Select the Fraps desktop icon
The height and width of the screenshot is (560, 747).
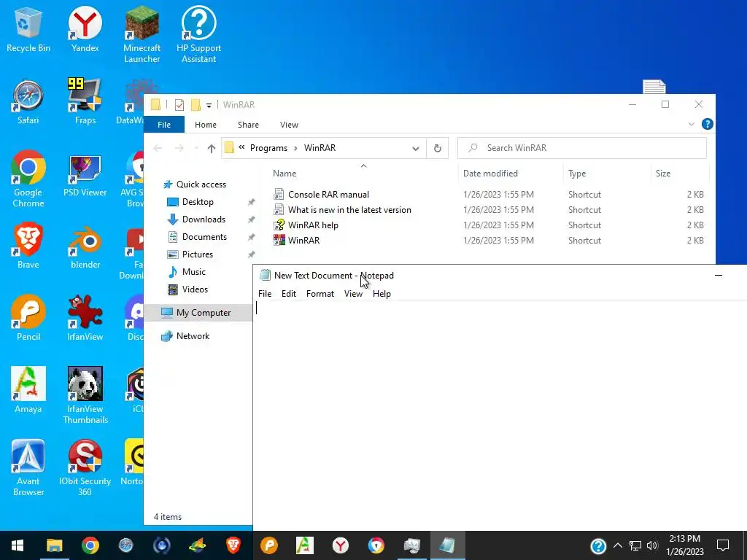(85, 102)
